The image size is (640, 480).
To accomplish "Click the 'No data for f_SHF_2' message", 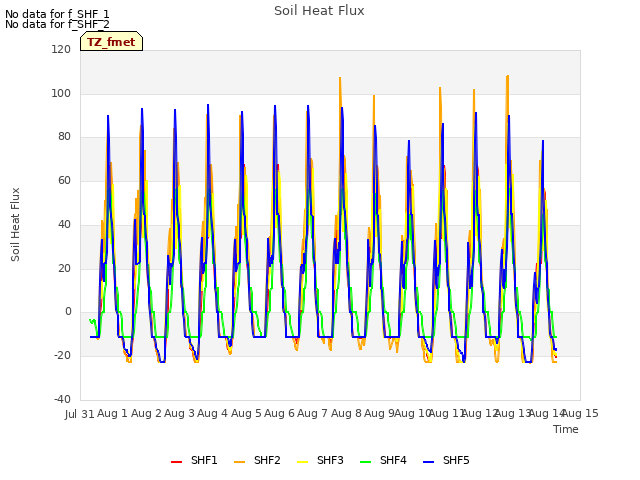I will coord(57,24).
